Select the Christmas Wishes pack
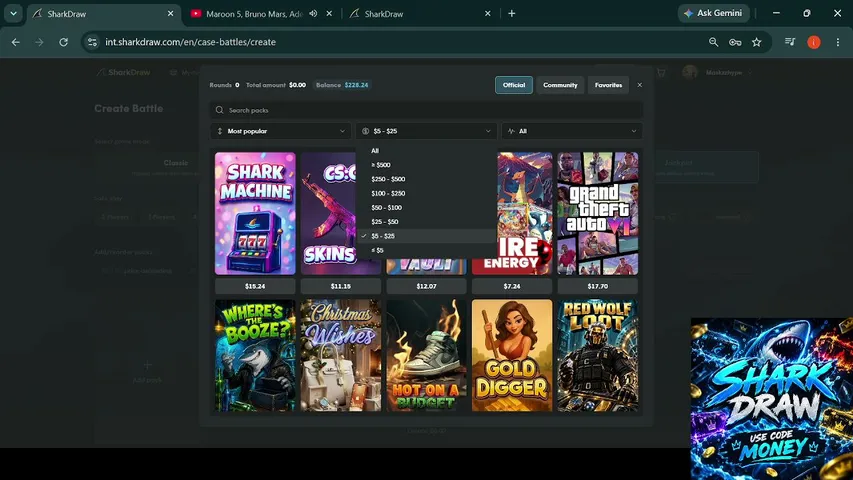The image size is (853, 480). click(341, 355)
